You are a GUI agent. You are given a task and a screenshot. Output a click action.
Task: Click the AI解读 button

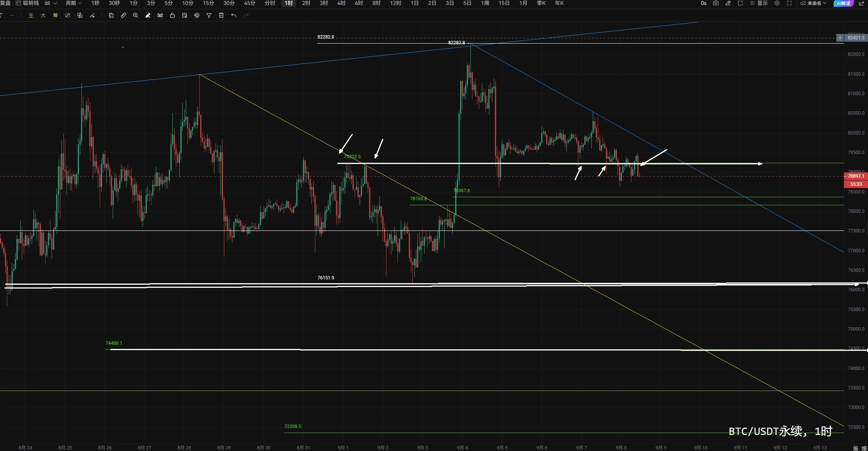(x=844, y=3)
